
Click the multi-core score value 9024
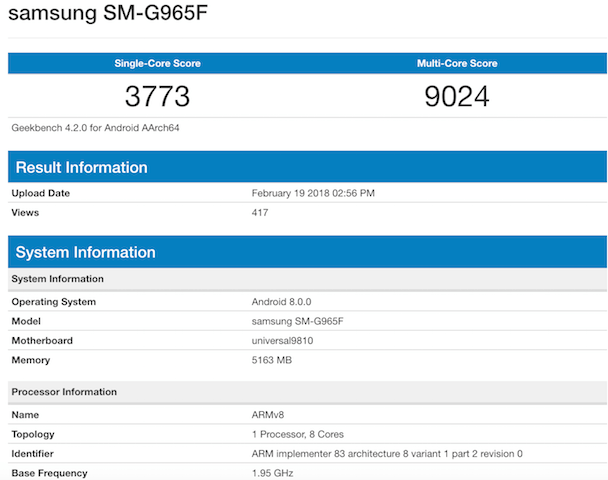[x=456, y=97]
